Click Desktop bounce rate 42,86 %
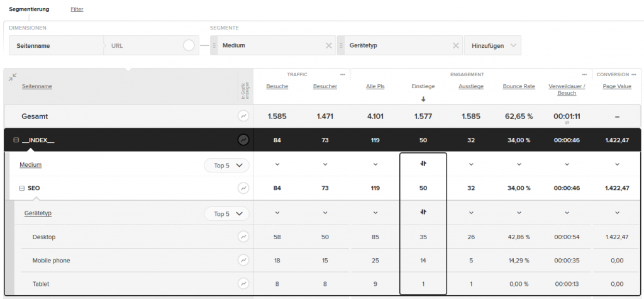 tap(519, 237)
